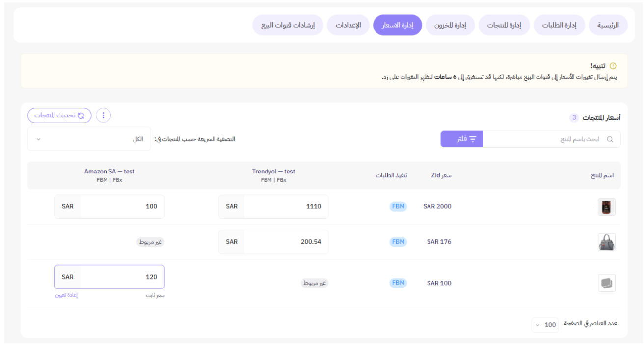Click the تنفيذ الطلبات column header

point(392,176)
